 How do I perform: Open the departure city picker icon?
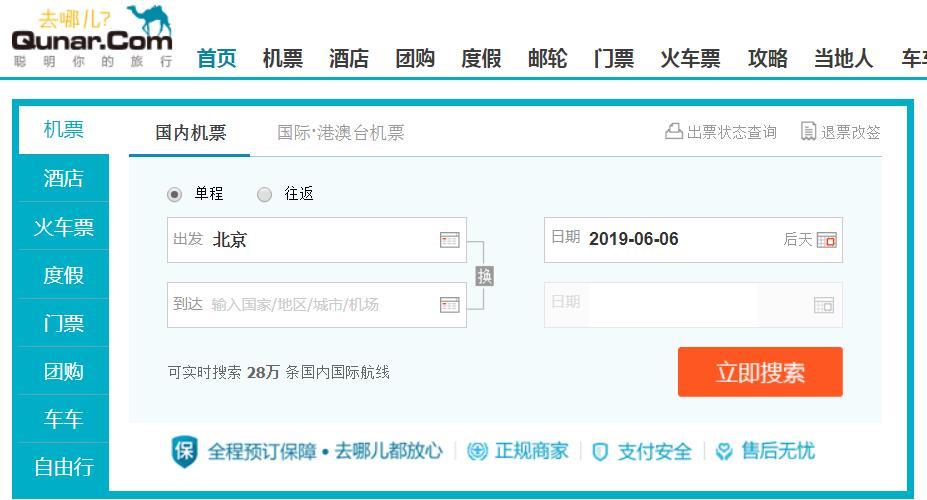pos(449,240)
